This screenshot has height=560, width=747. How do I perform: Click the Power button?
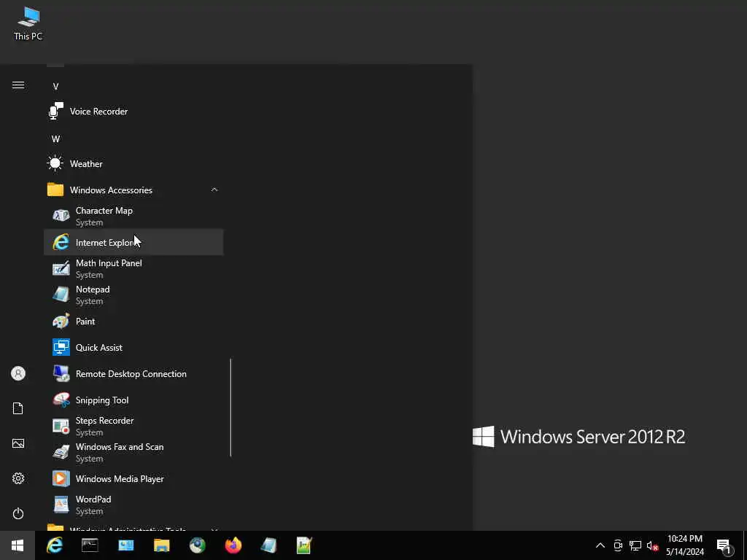18,513
